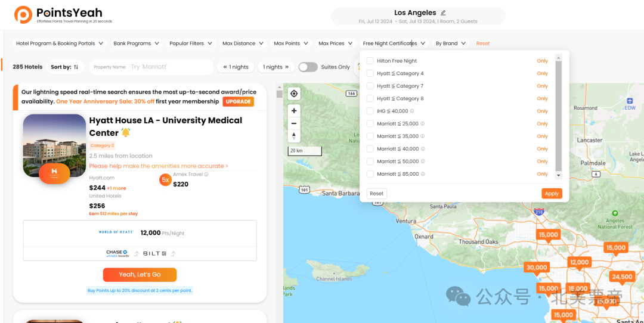
Task: Click the hotel results list scrollbar
Action: tap(279, 94)
